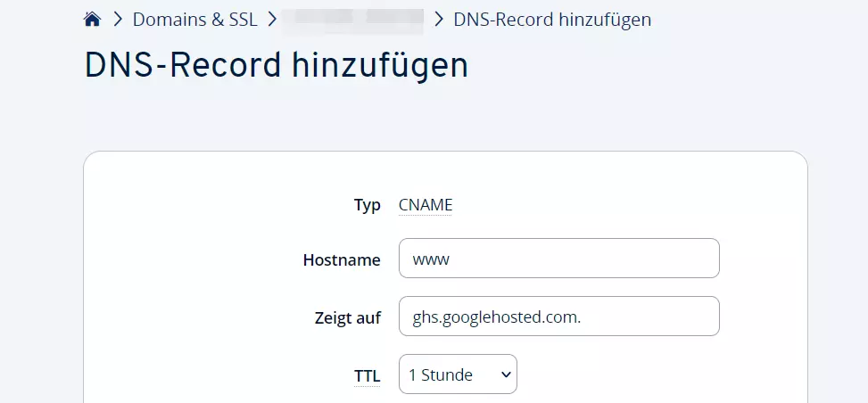The image size is (868, 403).
Task: Click the Hostname label
Action: click(x=342, y=260)
